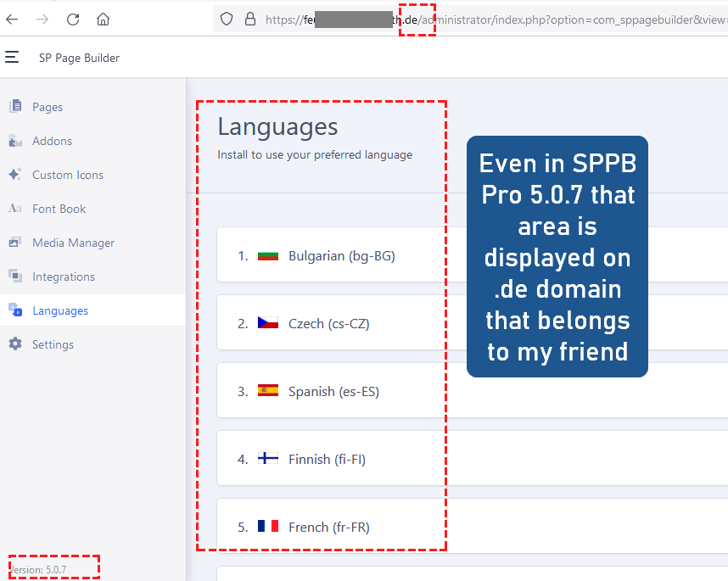Reload the page with refresh icon
Viewport: 728px width, 581px height.
point(73,19)
